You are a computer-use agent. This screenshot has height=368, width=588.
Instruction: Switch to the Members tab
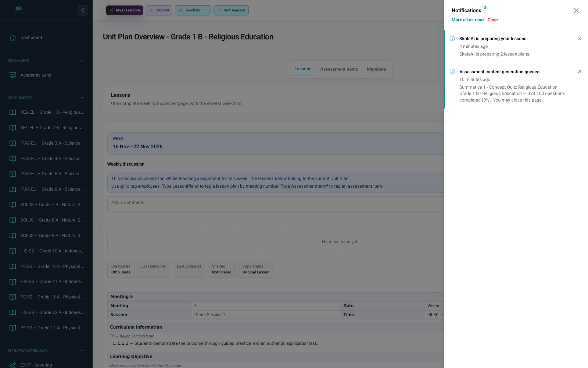376,69
